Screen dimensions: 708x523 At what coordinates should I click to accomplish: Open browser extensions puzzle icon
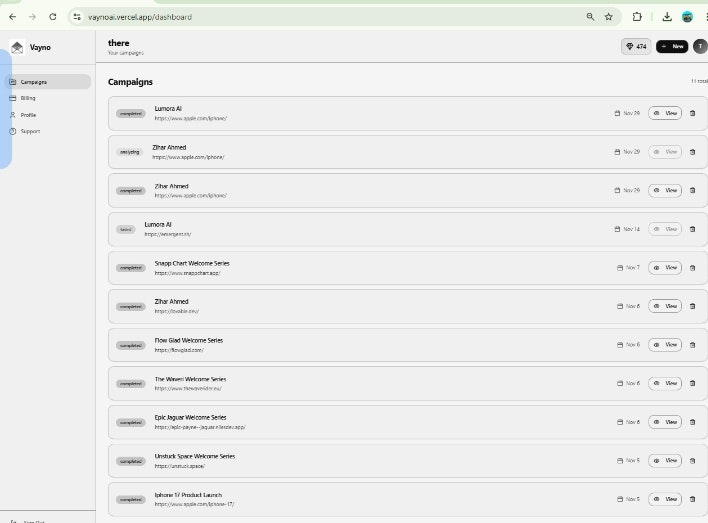coord(637,17)
